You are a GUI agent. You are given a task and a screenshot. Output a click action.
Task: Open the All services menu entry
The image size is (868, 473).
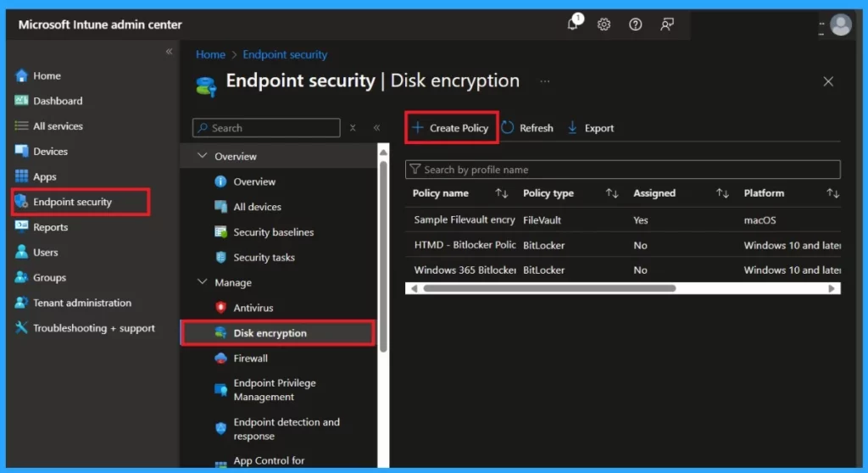click(x=58, y=125)
